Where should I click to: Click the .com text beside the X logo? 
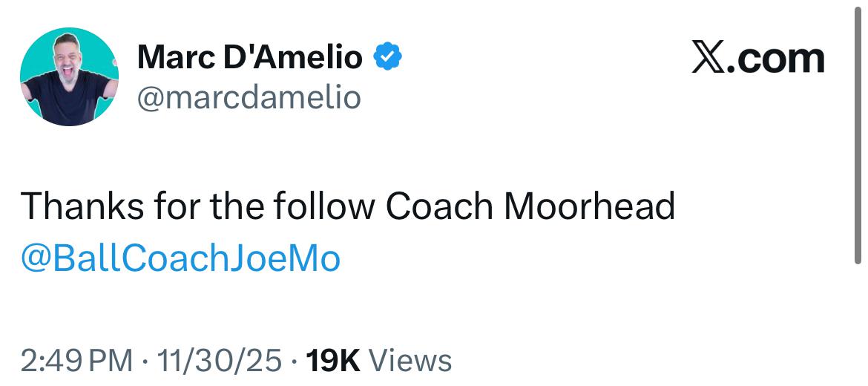[775, 59]
